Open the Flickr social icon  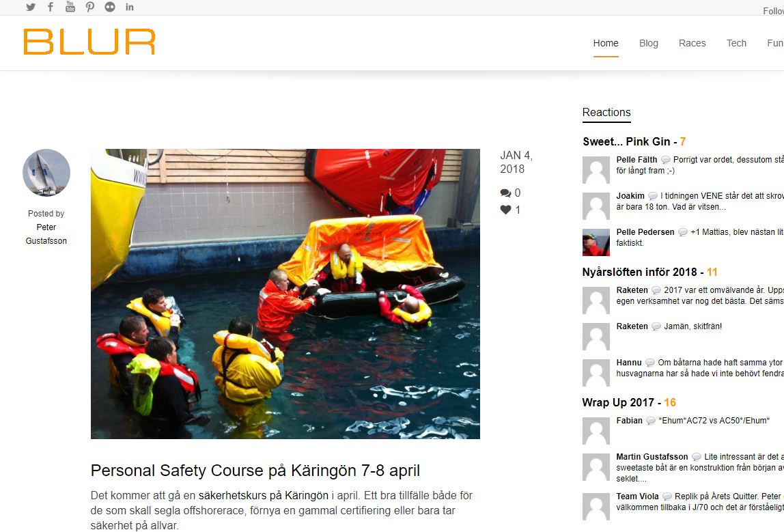(x=110, y=7)
